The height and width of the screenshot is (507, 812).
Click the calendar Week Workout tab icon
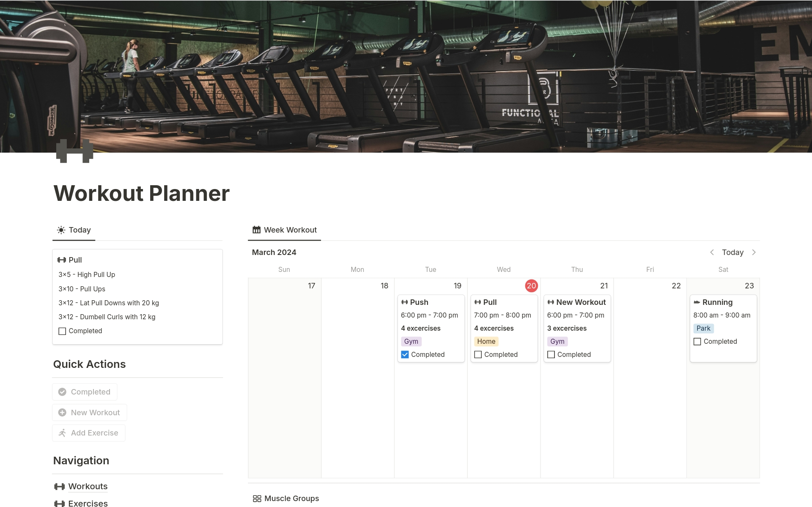[255, 229]
